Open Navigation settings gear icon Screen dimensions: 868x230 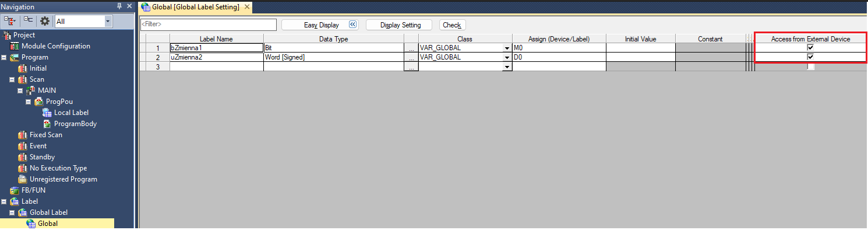point(45,21)
